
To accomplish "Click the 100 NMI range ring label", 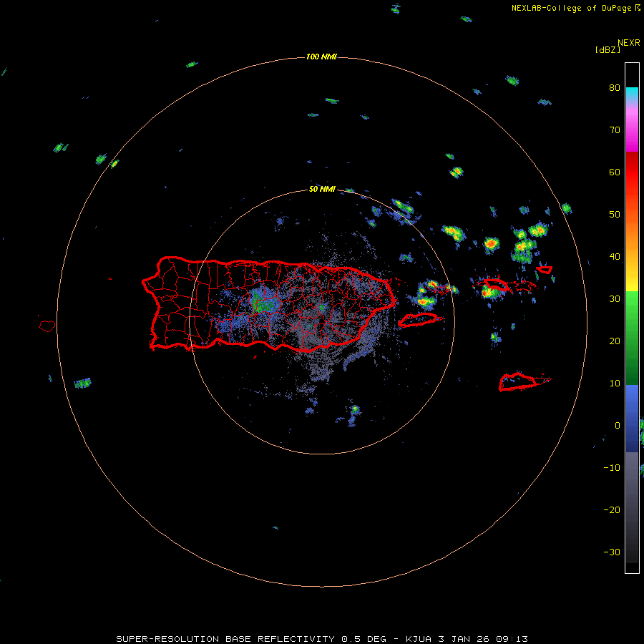I will [321, 57].
